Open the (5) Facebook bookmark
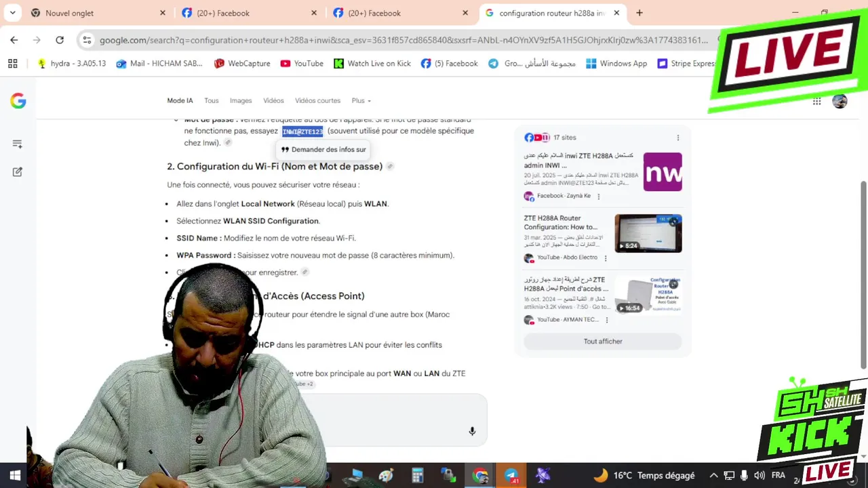Image resolution: width=868 pixels, height=488 pixels. [x=449, y=63]
